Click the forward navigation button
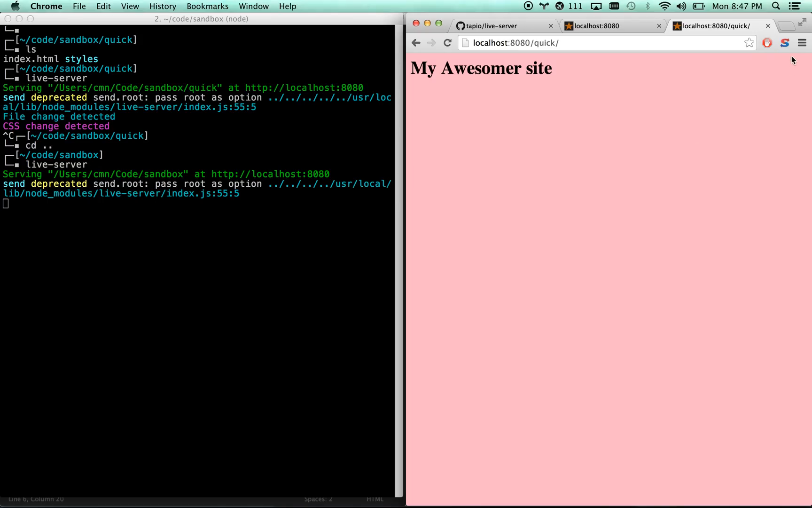 click(431, 42)
